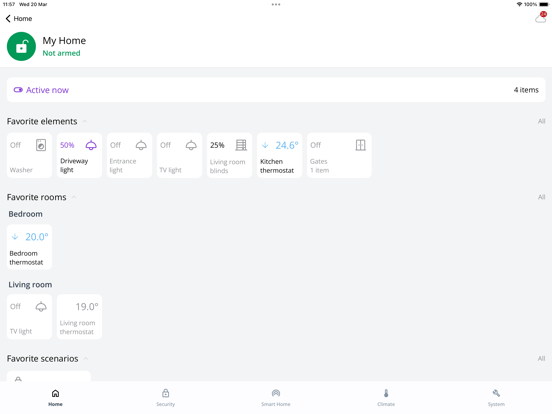
Task: Switch to the System tab
Action: (496, 398)
